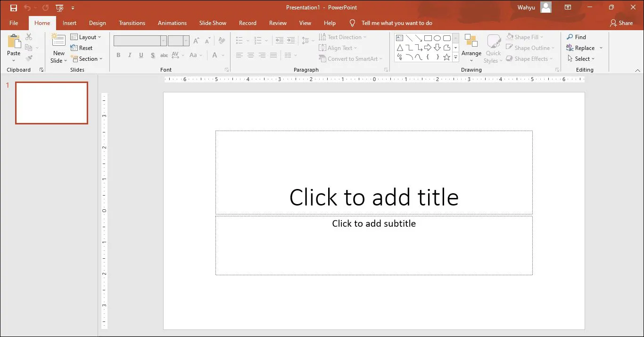Viewport: 644px width, 337px height.
Task: Open the Design tab
Action: (x=97, y=23)
